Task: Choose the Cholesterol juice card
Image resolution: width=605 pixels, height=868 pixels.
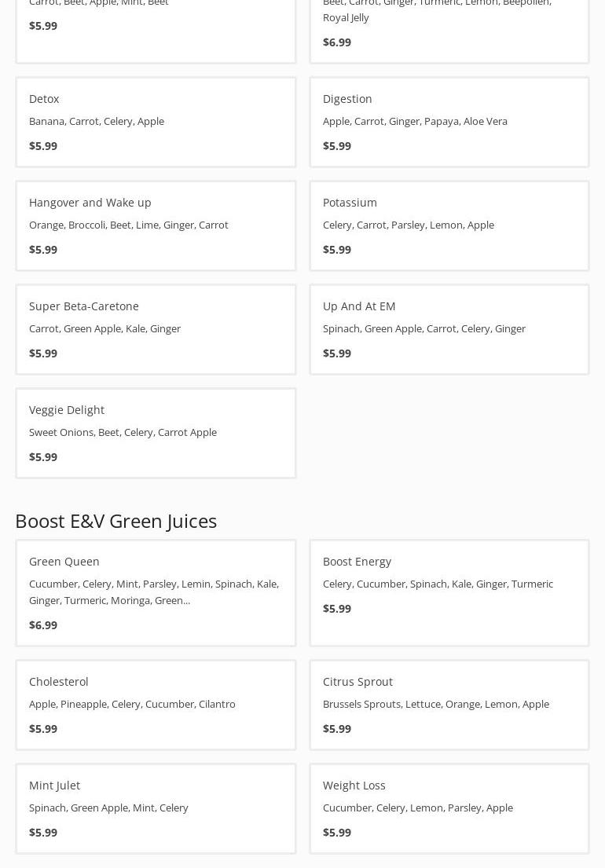Action: coord(156,705)
